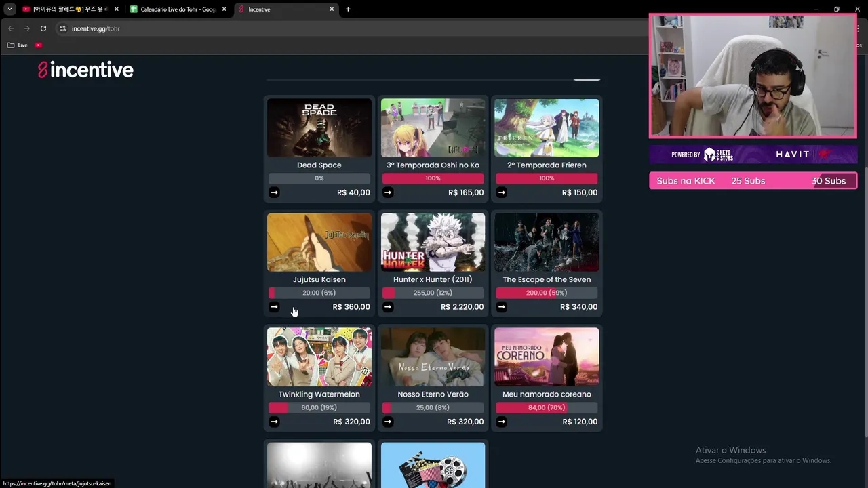Screen dimensions: 868x488
Task: Click the Nosso Eterno Verão title
Action: [x=433, y=394]
